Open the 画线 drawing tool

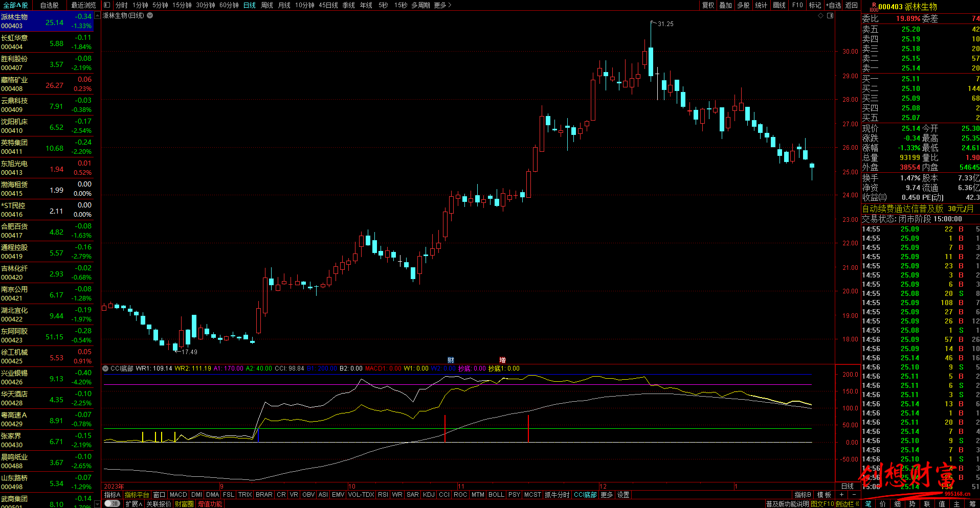[x=779, y=5]
